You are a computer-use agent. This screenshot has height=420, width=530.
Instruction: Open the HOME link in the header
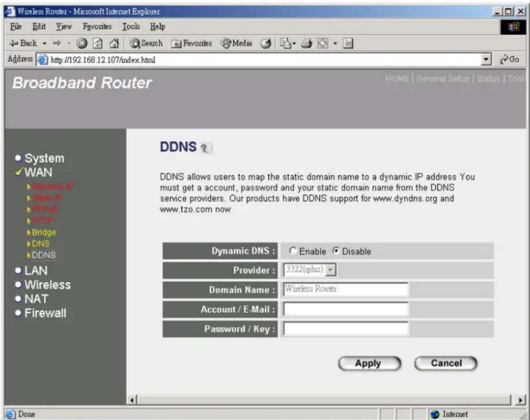pos(397,79)
